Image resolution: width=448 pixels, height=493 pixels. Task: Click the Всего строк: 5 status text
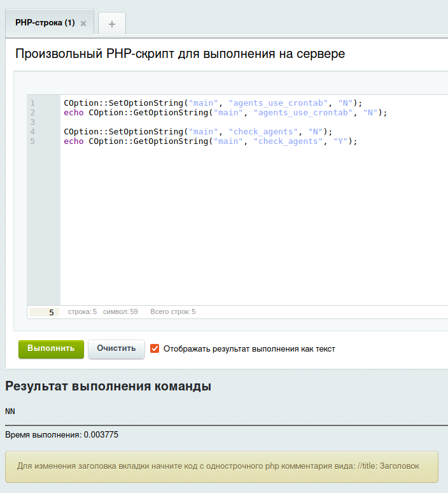pos(173,311)
